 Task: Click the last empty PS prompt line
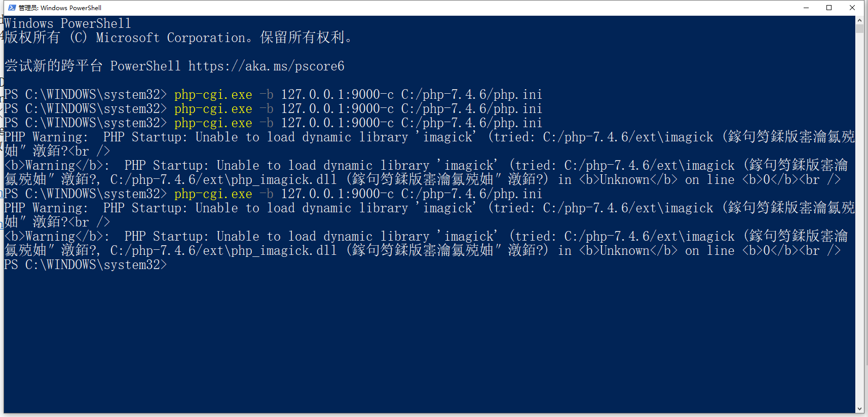[85, 265]
